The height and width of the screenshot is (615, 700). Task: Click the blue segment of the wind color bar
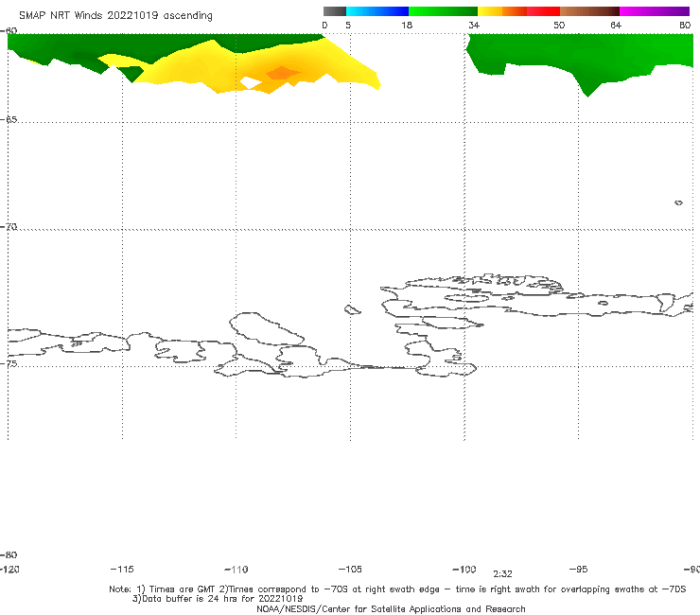click(377, 11)
